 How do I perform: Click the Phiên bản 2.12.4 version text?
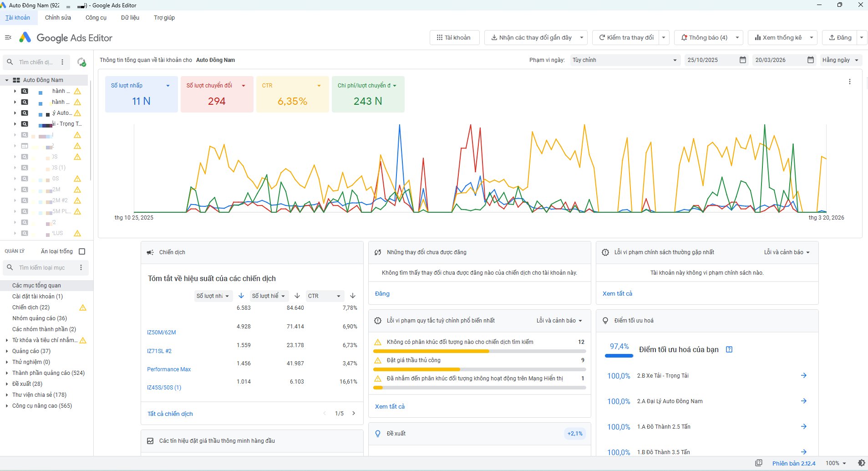pyautogui.click(x=794, y=463)
